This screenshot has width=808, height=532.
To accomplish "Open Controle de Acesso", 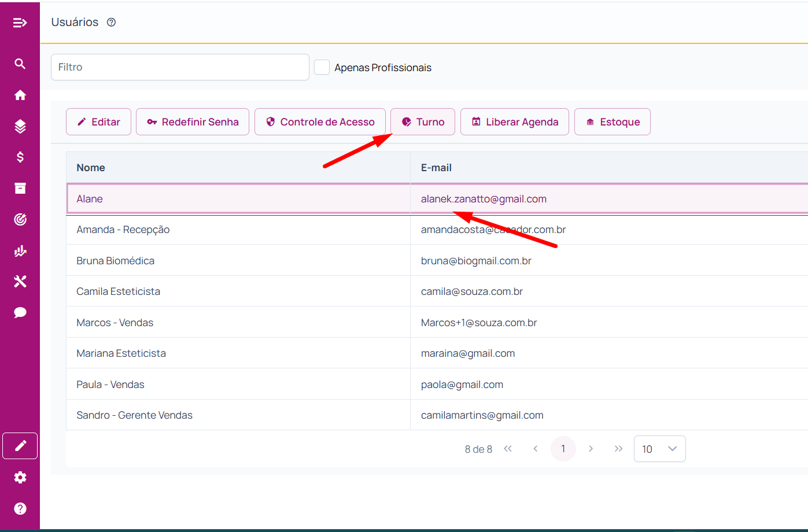I will click(320, 122).
